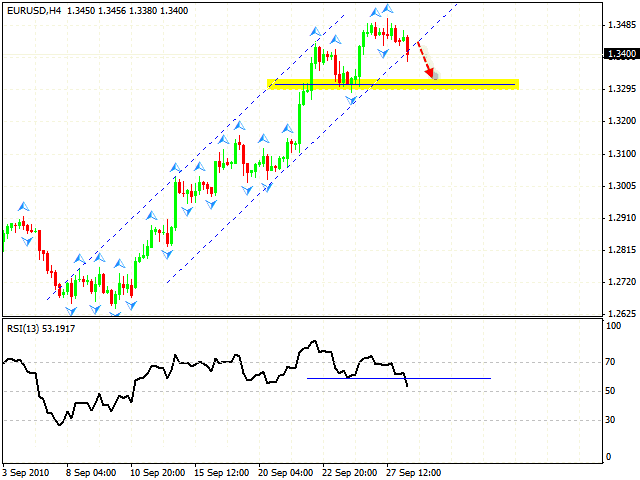The width and height of the screenshot is (640, 480).
Task: Click the RSI(13) 53.1917 indicator label
Action: [41, 329]
